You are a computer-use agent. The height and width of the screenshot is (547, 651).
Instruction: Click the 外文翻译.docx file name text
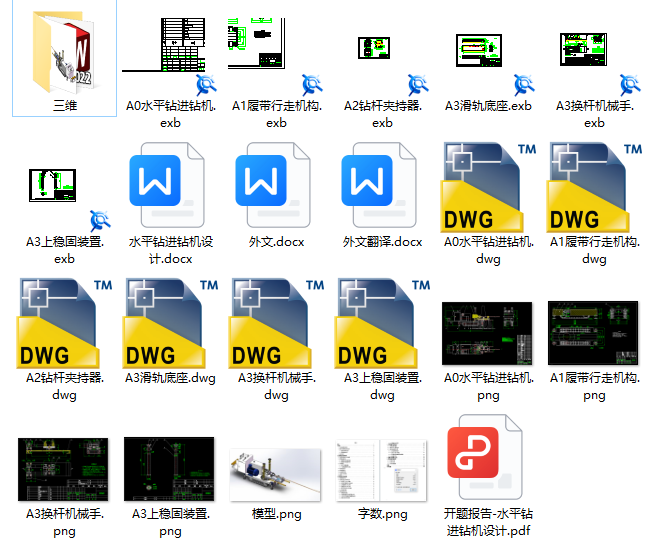click(382, 242)
